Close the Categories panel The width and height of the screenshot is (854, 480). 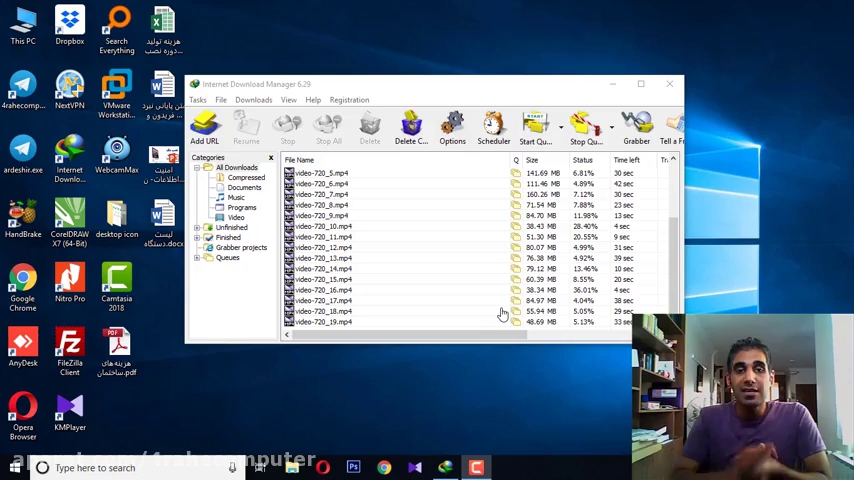[x=270, y=158]
